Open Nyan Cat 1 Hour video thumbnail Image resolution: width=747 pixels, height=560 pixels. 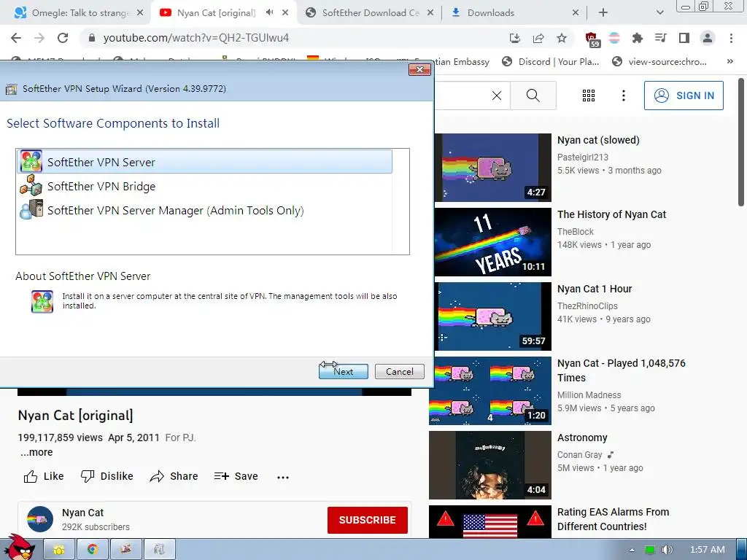[x=492, y=316]
